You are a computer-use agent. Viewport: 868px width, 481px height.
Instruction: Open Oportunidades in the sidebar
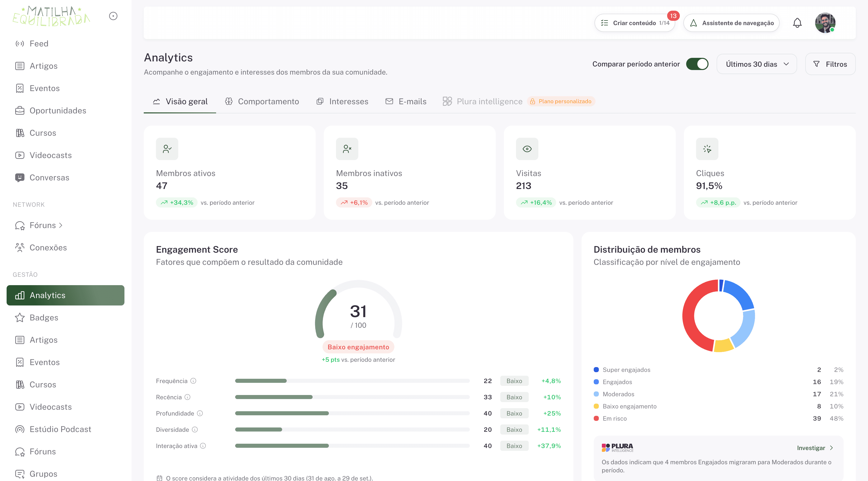tap(65, 110)
